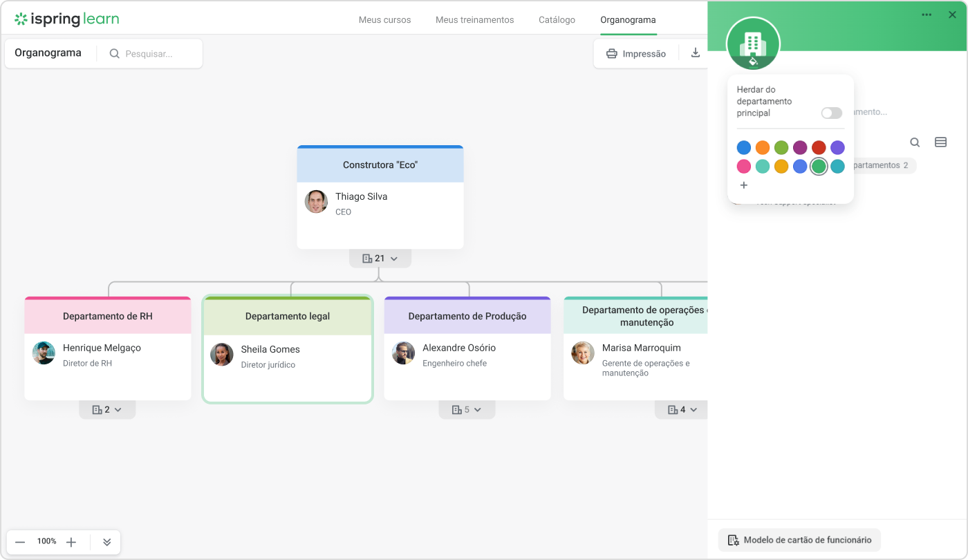Click the iSpring Learn logo
The width and height of the screenshot is (968, 560).
(66, 19)
